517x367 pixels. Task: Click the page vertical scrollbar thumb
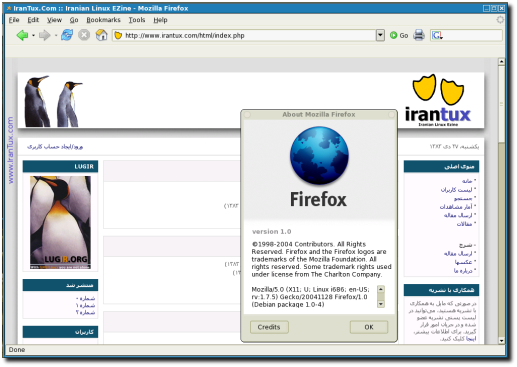tap(501, 103)
